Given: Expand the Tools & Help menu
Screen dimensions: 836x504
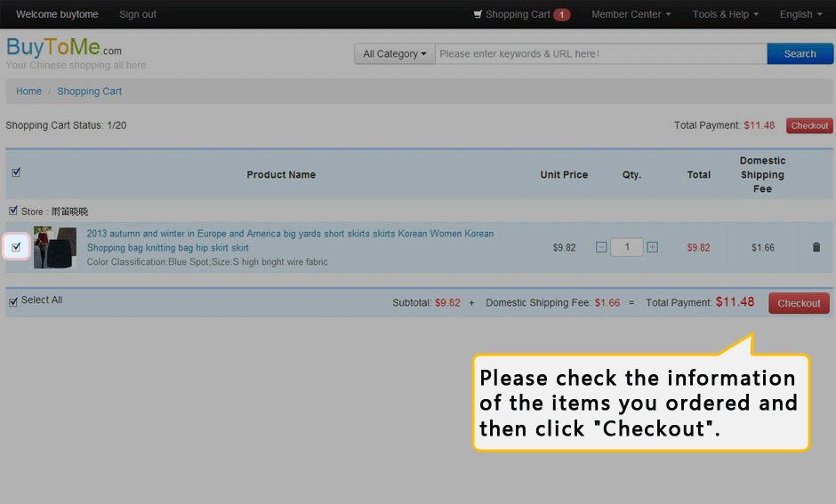Looking at the screenshot, I should tap(725, 14).
